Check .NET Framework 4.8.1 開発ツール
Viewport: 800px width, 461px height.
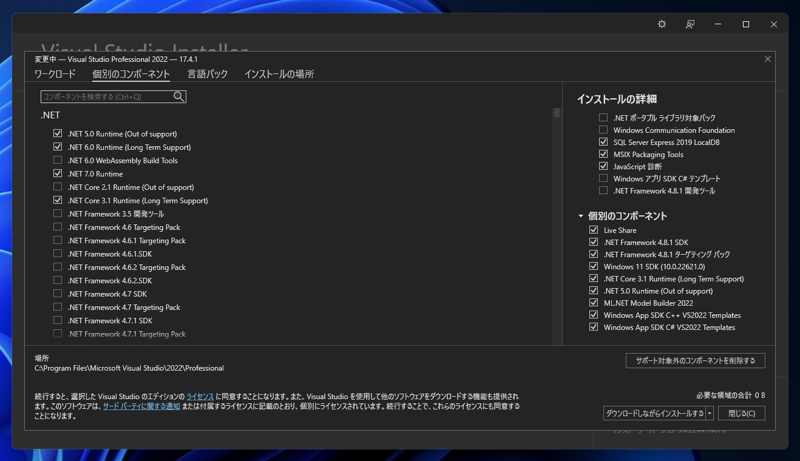[603, 191]
